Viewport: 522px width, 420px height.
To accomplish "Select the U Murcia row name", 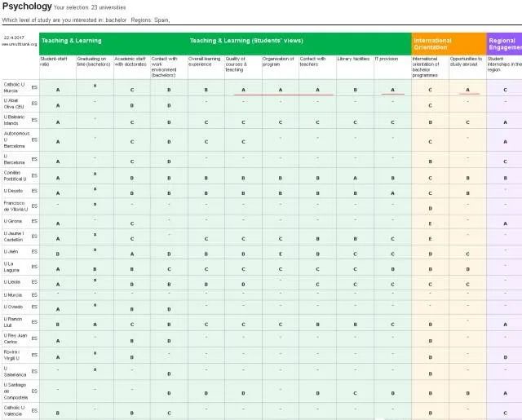I will [x=13, y=295].
